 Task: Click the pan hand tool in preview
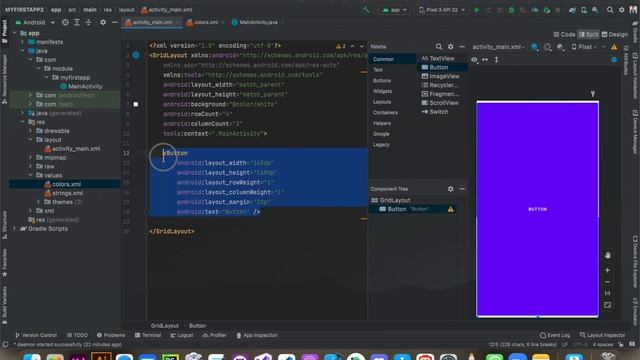[607, 256]
